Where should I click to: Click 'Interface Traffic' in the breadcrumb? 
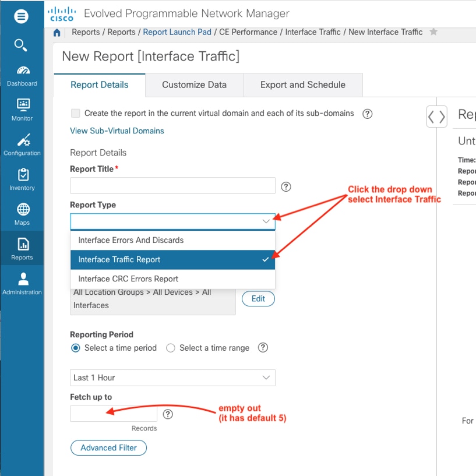(313, 32)
